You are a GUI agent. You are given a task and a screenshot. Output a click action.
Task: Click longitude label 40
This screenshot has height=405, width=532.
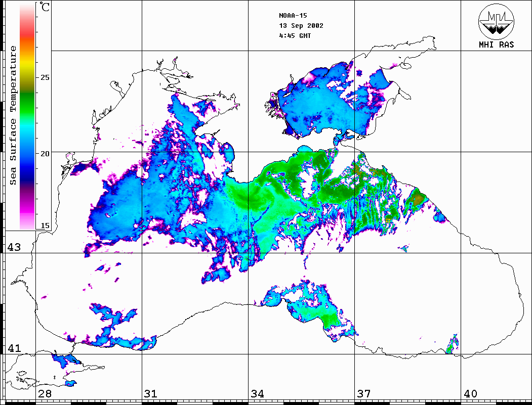[470, 394]
